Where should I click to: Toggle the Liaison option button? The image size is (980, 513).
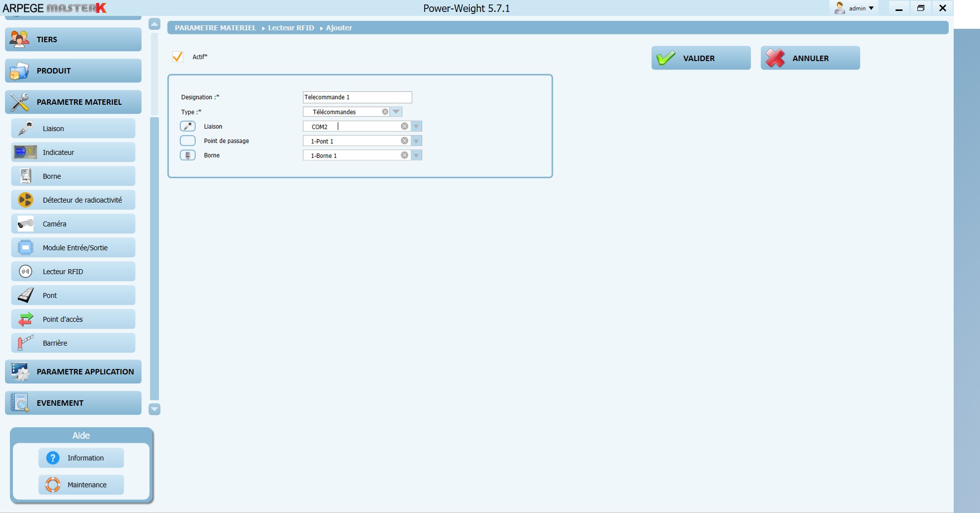pyautogui.click(x=188, y=127)
